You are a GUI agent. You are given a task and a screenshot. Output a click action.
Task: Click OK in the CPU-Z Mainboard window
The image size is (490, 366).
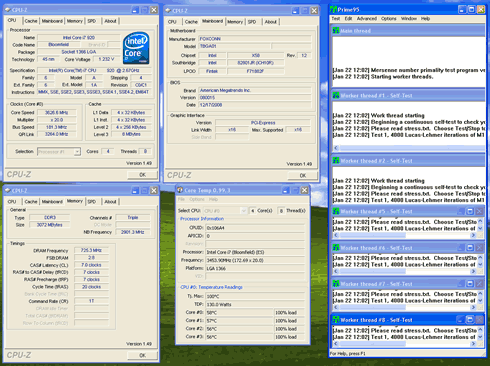coord(303,175)
